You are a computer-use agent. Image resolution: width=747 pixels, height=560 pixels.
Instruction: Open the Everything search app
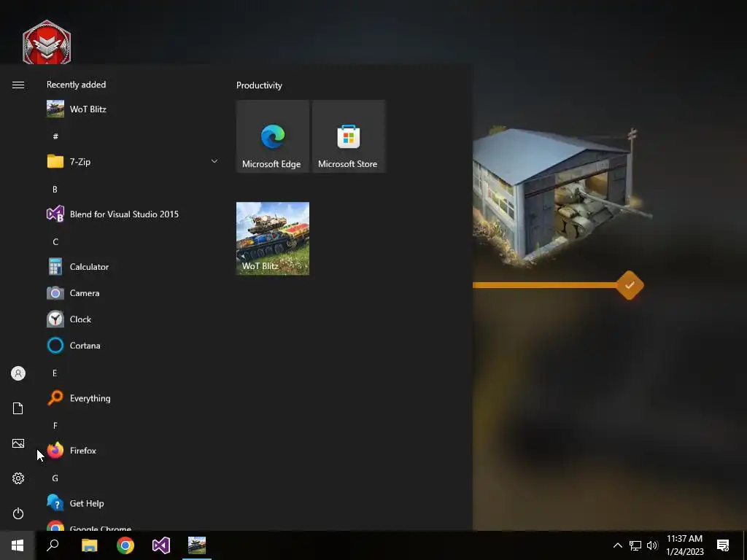coord(131,398)
